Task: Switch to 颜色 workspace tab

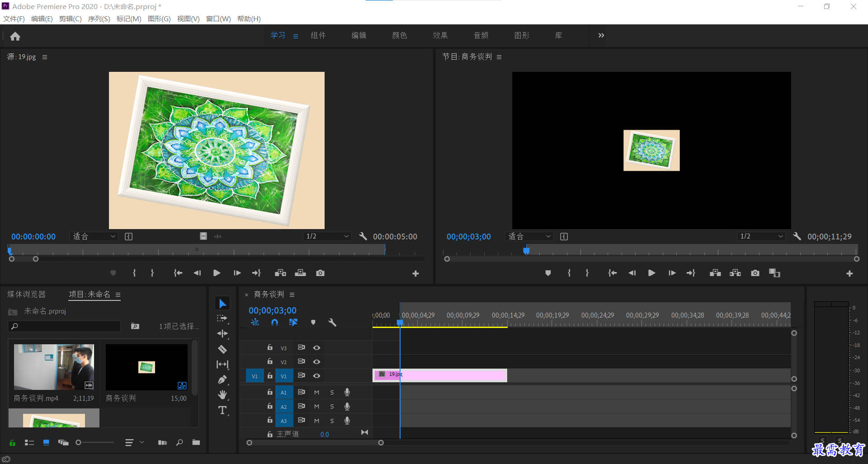Action: point(400,35)
